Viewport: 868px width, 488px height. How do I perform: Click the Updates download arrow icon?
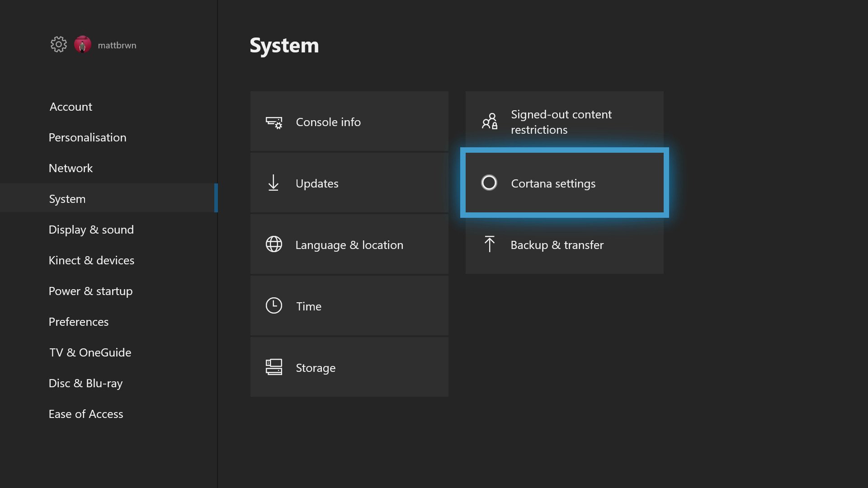[274, 183]
